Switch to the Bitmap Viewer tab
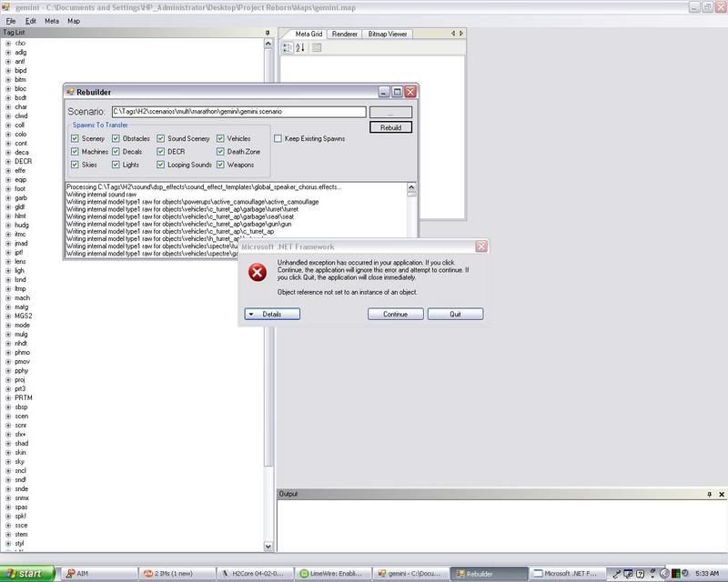 (388, 34)
